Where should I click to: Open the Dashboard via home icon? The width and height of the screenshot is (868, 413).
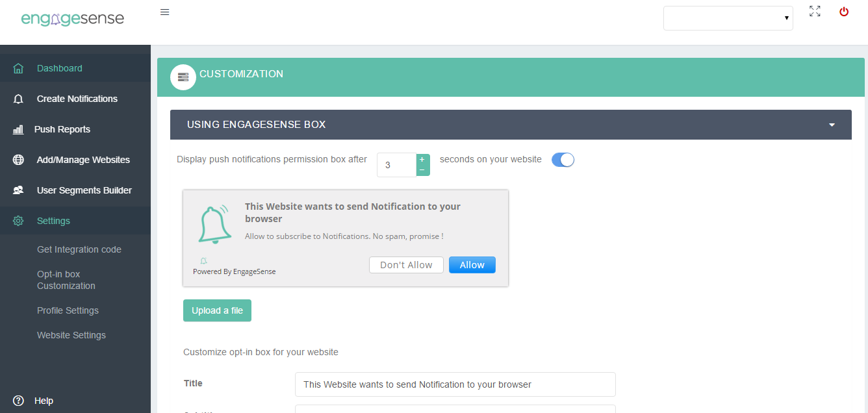(18, 68)
